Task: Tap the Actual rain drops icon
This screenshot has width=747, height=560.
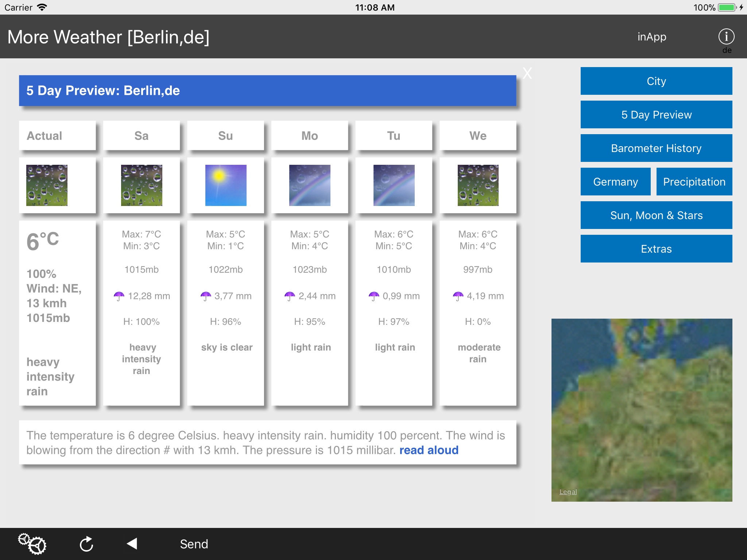Action: 47,185
